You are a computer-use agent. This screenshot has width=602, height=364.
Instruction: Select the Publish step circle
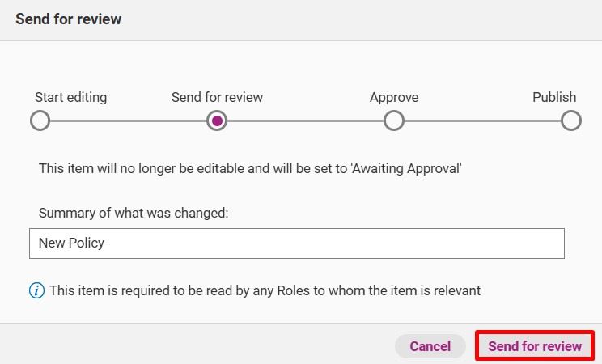click(571, 121)
